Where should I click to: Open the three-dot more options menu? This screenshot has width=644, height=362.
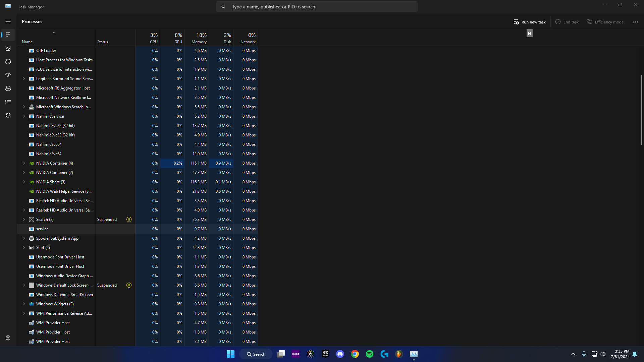point(635,22)
